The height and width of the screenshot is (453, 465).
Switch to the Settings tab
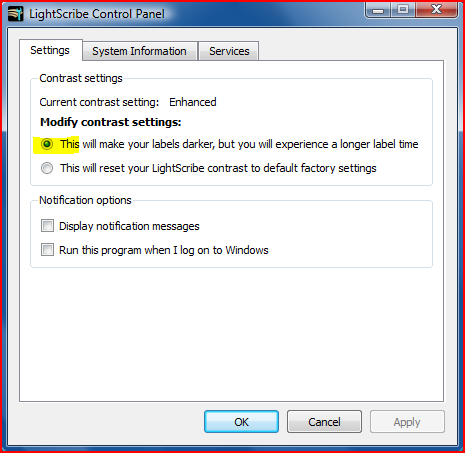pos(50,50)
